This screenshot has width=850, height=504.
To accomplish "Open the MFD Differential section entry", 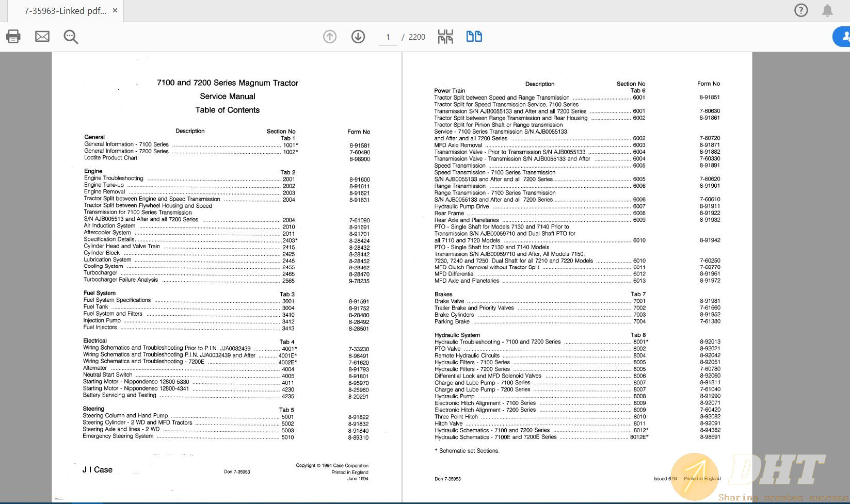I will [x=455, y=274].
